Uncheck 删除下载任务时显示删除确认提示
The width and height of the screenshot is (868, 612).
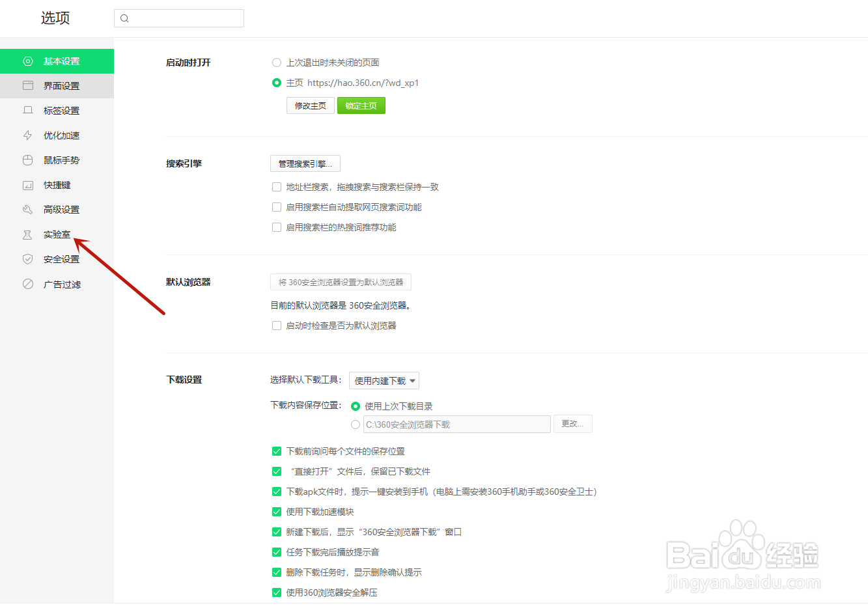pos(277,572)
